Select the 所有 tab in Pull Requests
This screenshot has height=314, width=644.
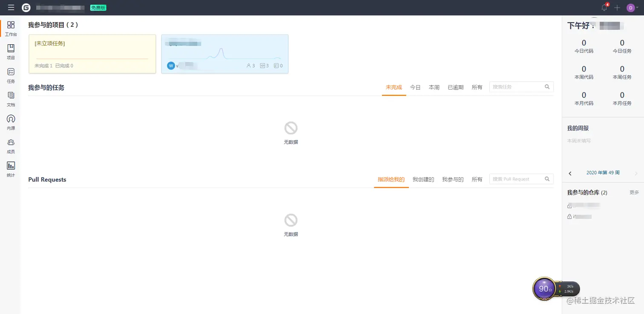pyautogui.click(x=477, y=180)
